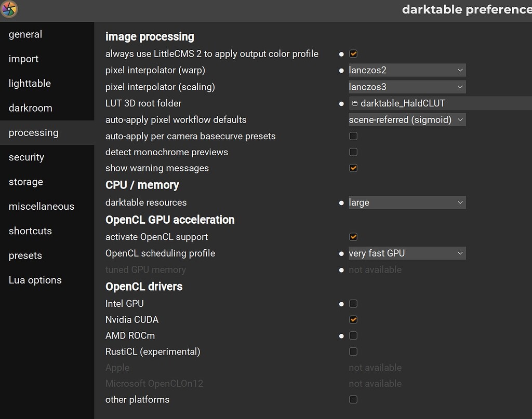
Task: Open the darktable resources dropdown
Action: 407,202
